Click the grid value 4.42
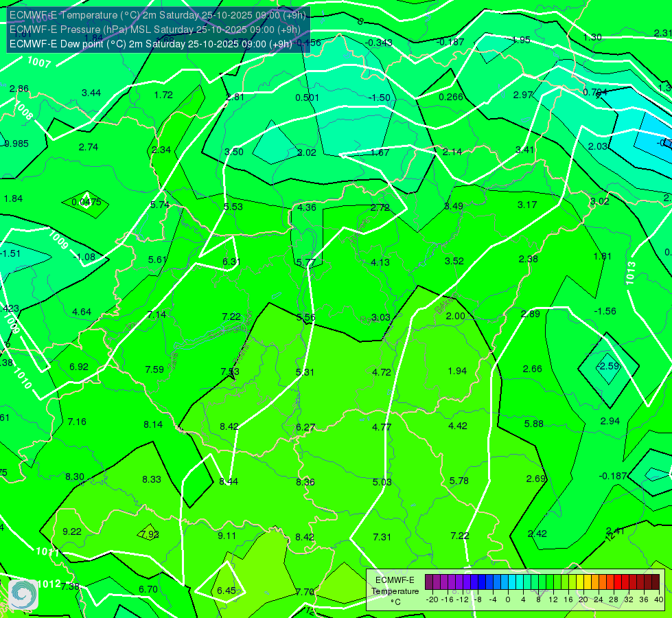The height and width of the screenshot is (618, 672). [458, 426]
